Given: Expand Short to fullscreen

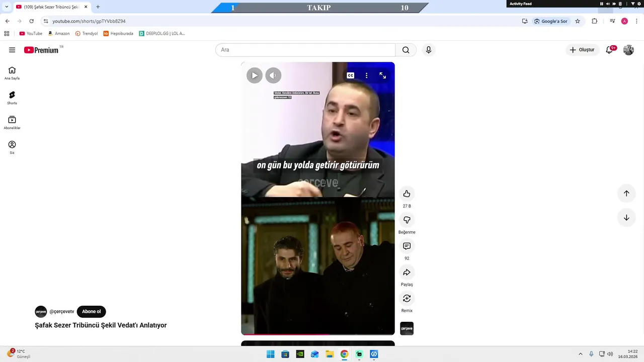Looking at the screenshot, I should pos(382,75).
